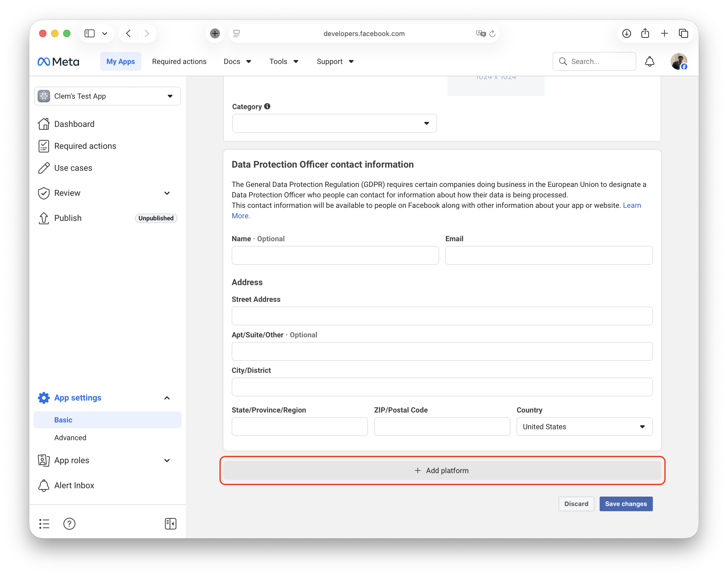This screenshot has width=728, height=577.
Task: Click the Unpublished status badge
Action: point(156,218)
